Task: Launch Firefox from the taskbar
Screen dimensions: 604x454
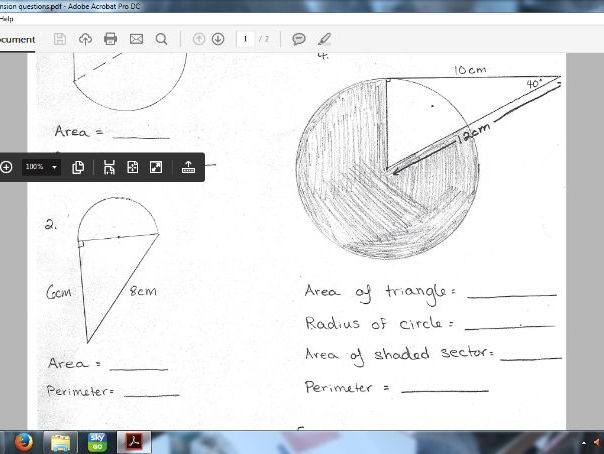Action: (23, 442)
